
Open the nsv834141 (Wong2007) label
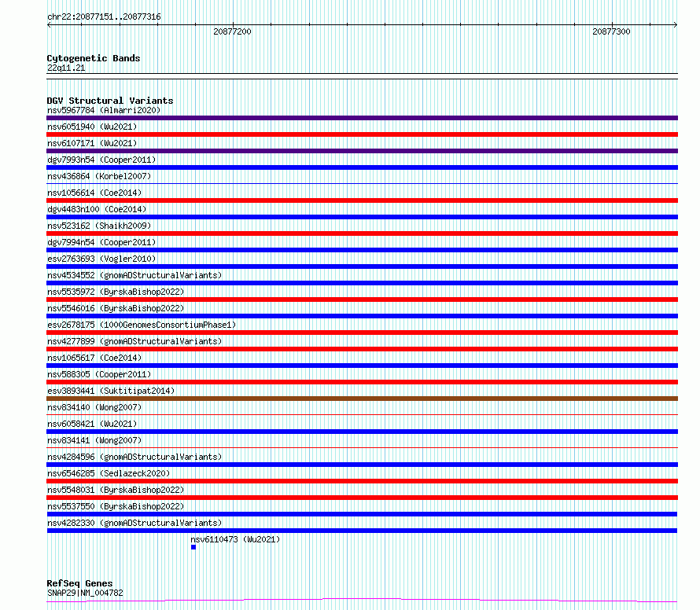click(x=94, y=440)
